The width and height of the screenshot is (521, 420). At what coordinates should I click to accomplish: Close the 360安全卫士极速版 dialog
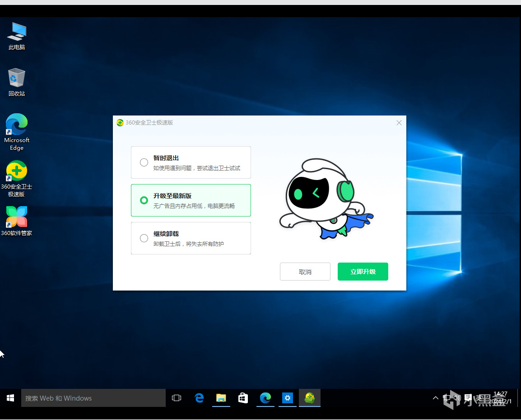pyautogui.click(x=399, y=123)
